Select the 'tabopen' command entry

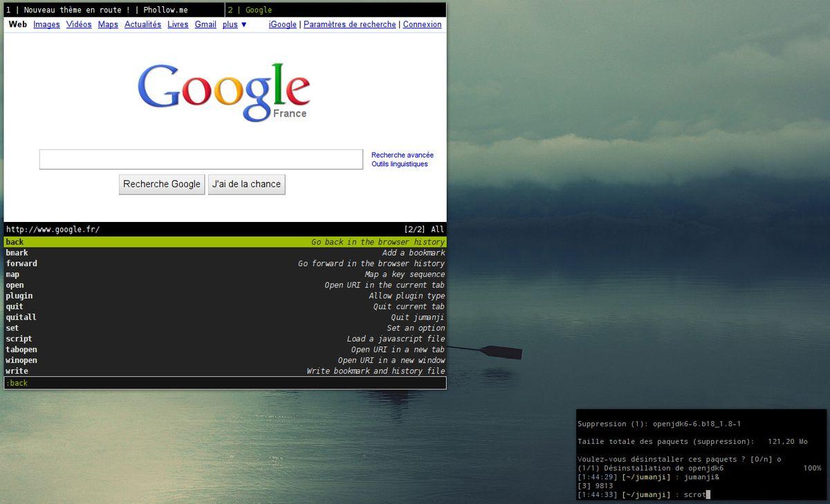pyautogui.click(x=225, y=349)
